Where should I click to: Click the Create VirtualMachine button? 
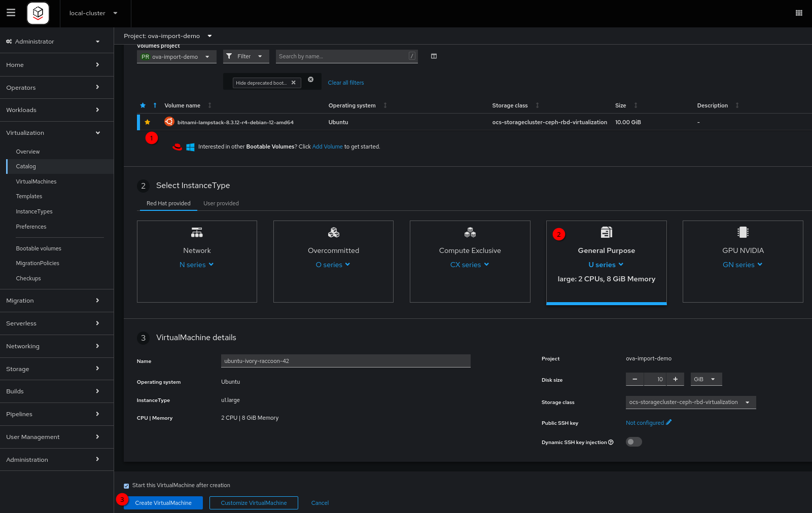pos(163,503)
